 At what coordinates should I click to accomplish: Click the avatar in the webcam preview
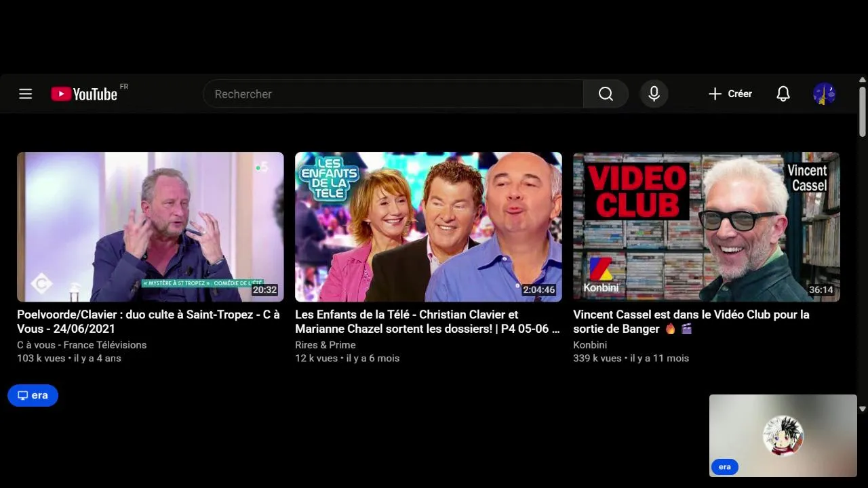pos(783,436)
